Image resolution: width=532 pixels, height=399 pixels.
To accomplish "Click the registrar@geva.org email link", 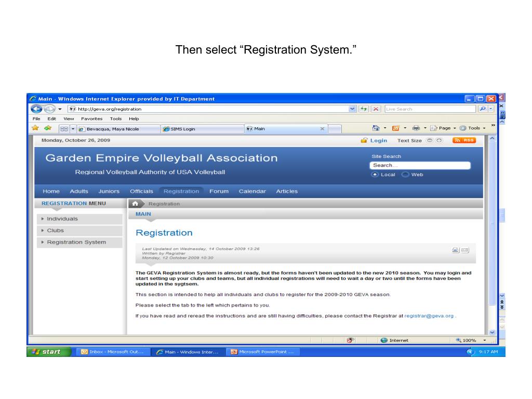I will tap(429, 316).
